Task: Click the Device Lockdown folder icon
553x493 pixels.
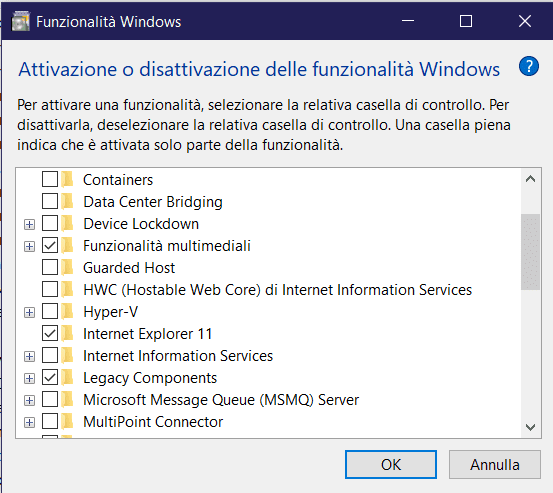Action: coord(67,223)
